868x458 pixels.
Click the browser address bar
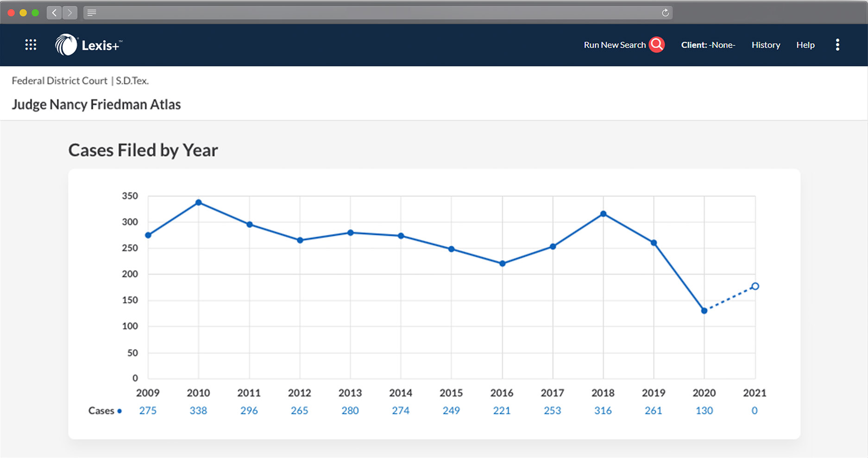pyautogui.click(x=377, y=13)
